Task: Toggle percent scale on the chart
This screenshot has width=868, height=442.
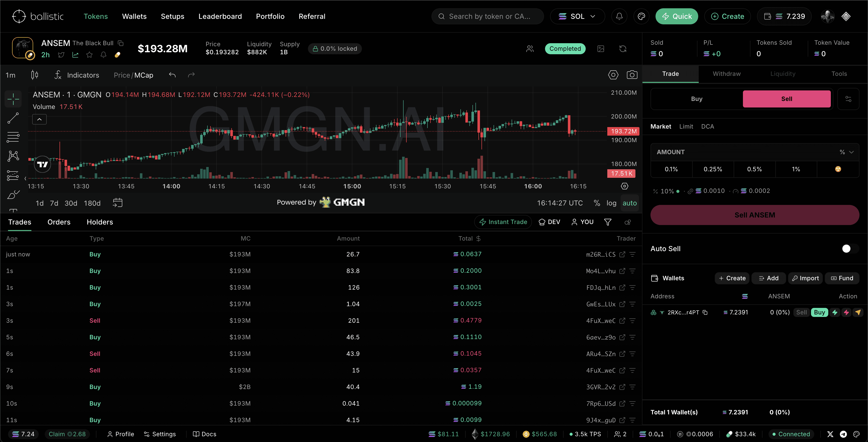Action: [597, 203]
